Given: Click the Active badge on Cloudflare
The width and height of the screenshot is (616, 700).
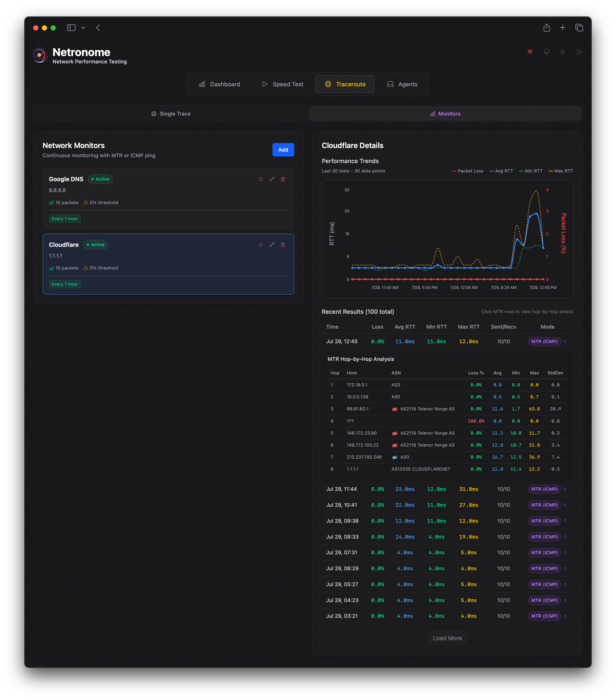Looking at the screenshot, I should click(95, 244).
